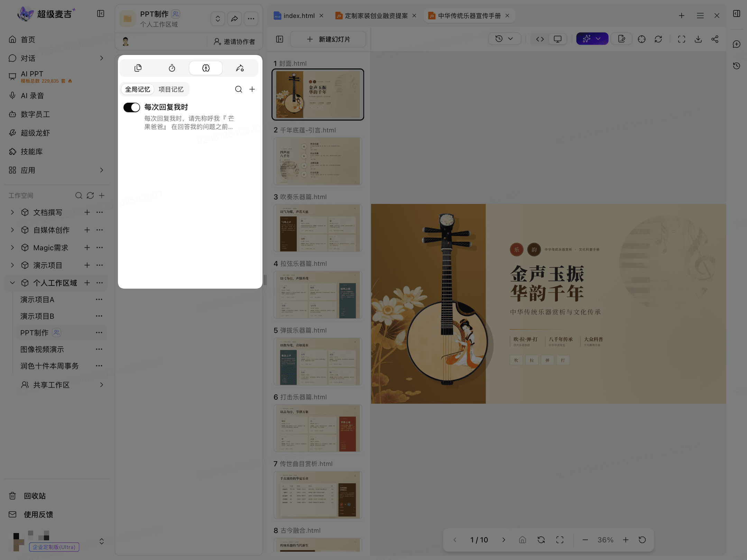Open the share-settings icon tab

coord(240,68)
